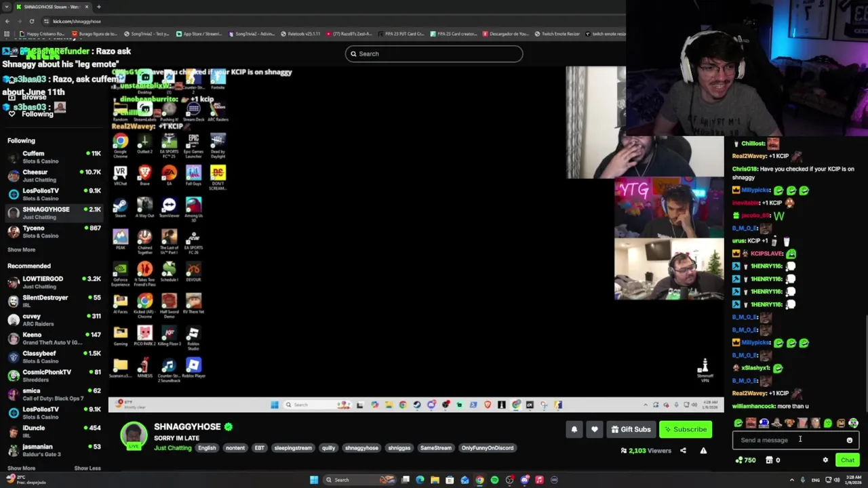Open jasmanian recommended channel
The height and width of the screenshot is (488, 868).
pyautogui.click(x=54, y=450)
